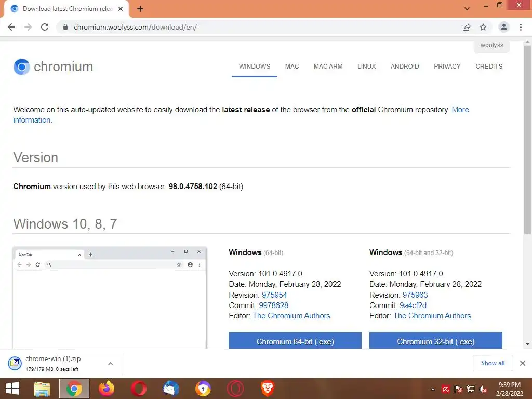Screen dimensions: 532x399
Task: Show all downloads
Action: tap(493, 363)
